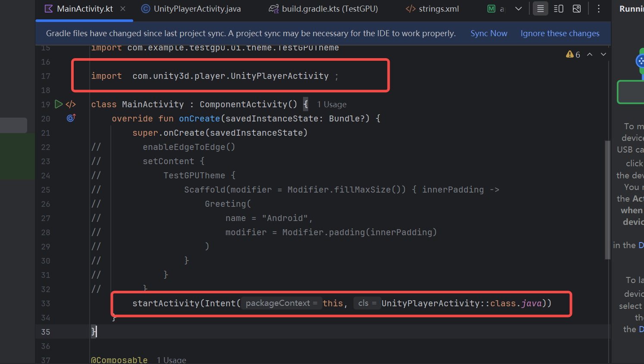Click the Gradle script icon on build.gradle.kts tab

(273, 9)
